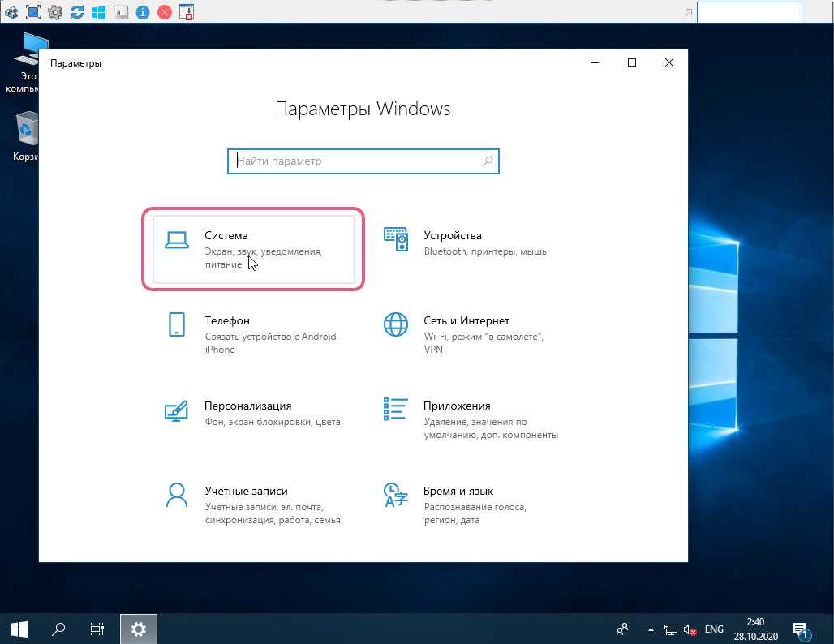Open the Windows Start menu
This screenshot has width=834, height=644.
(19, 629)
